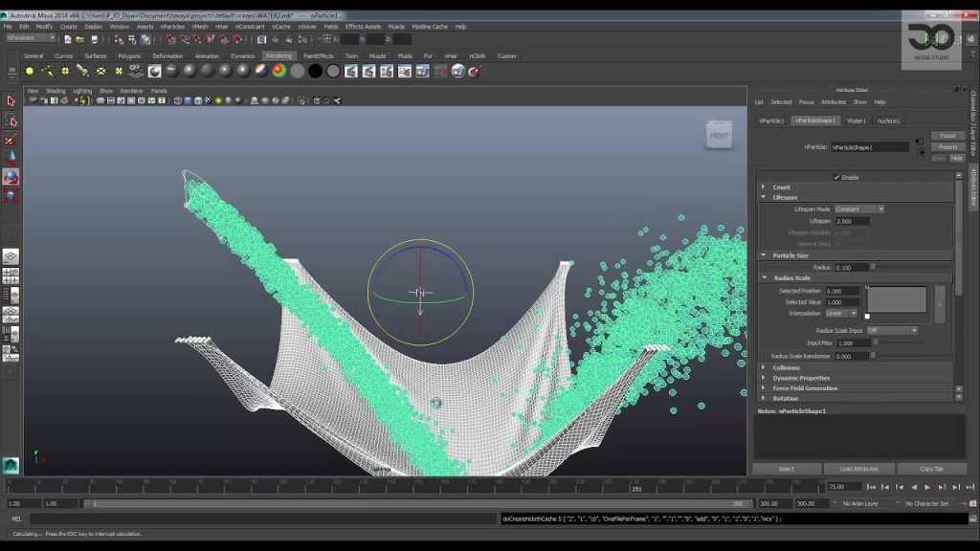
Task: Click the use all lights panel icon
Action: (x=218, y=100)
